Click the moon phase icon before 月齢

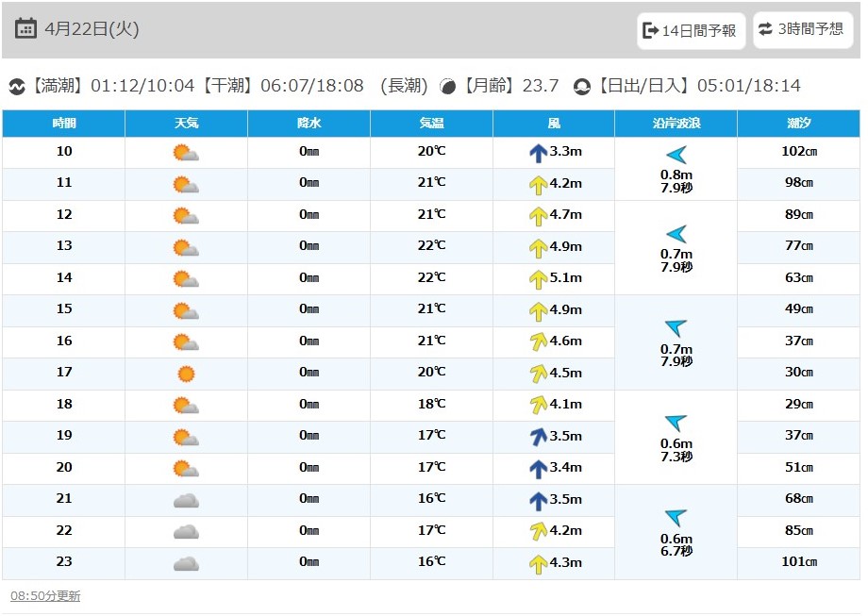click(447, 87)
